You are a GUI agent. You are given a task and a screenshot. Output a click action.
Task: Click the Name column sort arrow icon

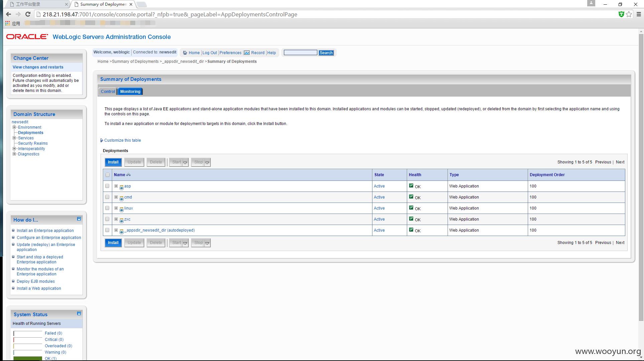(128, 175)
